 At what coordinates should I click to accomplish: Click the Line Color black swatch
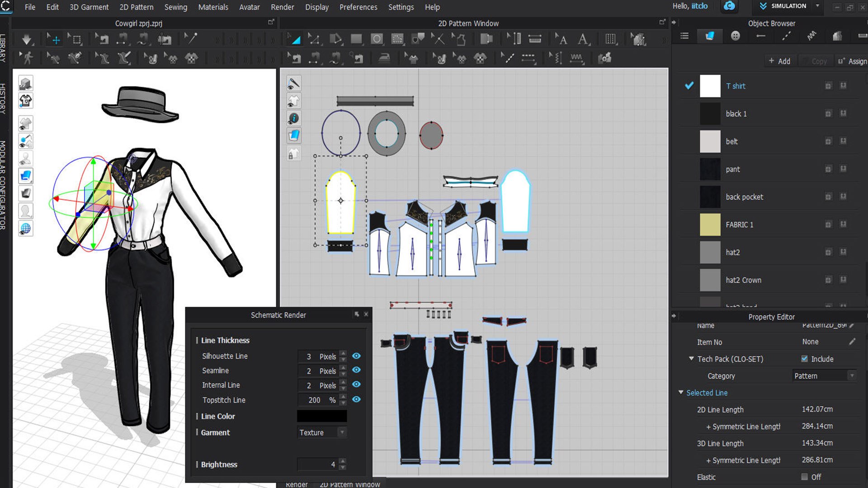coord(321,416)
